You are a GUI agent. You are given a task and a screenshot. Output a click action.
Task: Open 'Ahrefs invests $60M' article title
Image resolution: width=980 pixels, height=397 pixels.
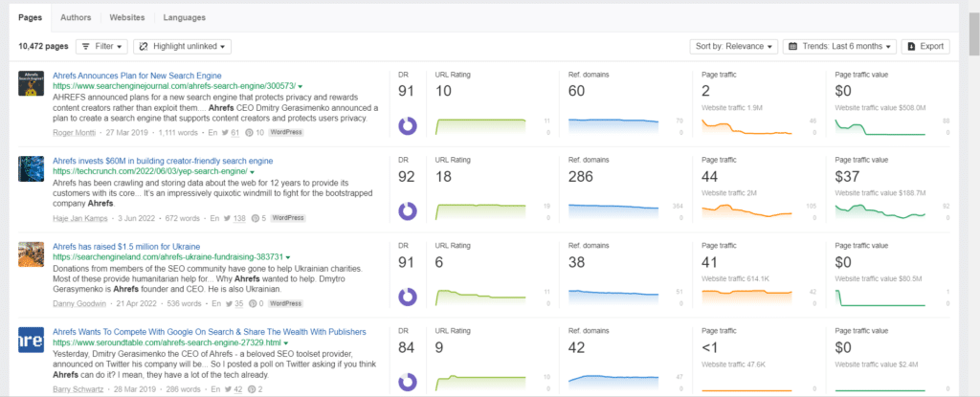point(163,162)
